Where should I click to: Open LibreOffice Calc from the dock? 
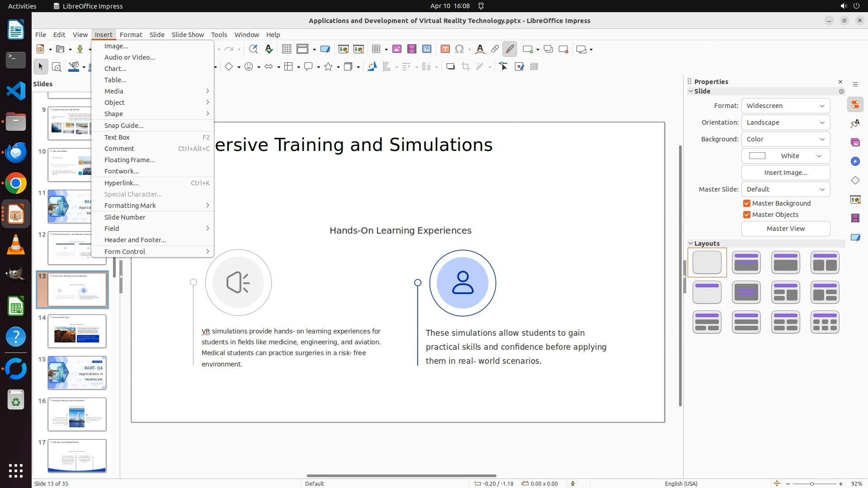tap(16, 307)
